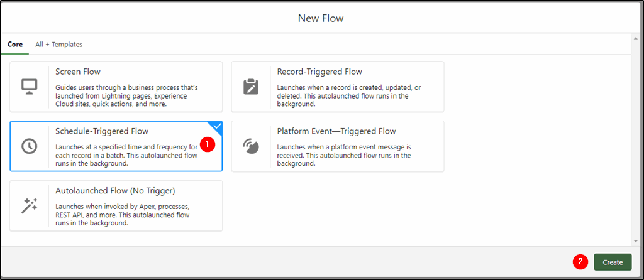Open the All + Templates tab
Viewport: 644px width, 280px height.
coord(58,45)
